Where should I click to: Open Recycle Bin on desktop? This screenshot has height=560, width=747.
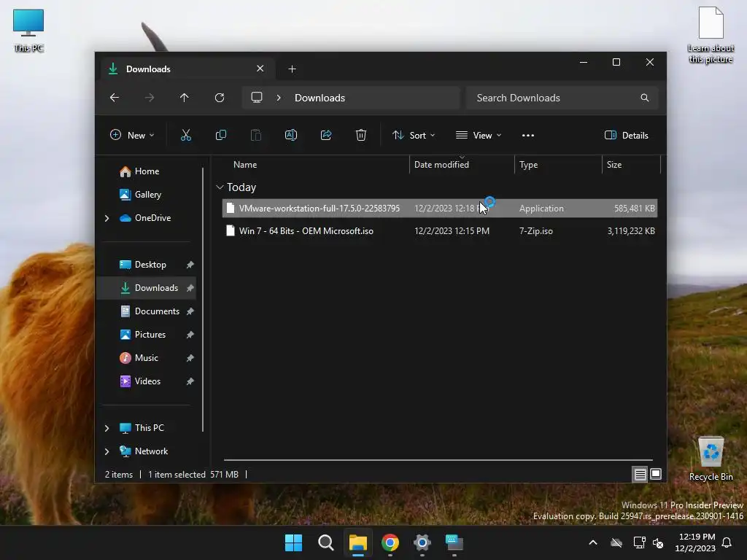pyautogui.click(x=711, y=459)
